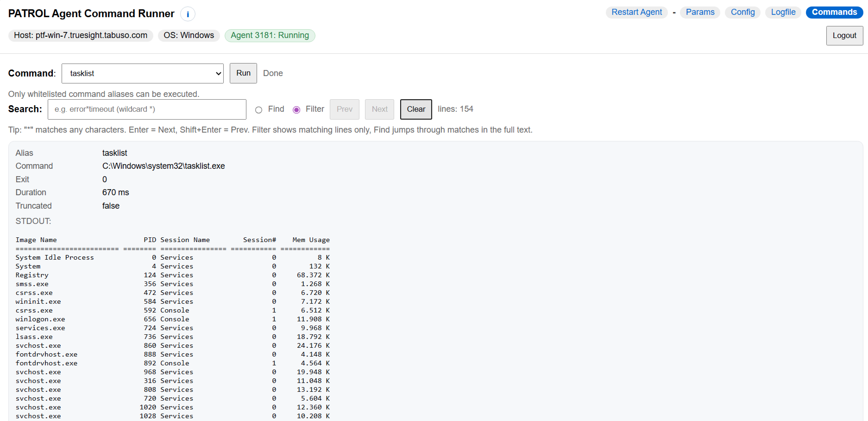Click the Agent 3181 Running status badge
The width and height of the screenshot is (868, 421).
point(270,35)
